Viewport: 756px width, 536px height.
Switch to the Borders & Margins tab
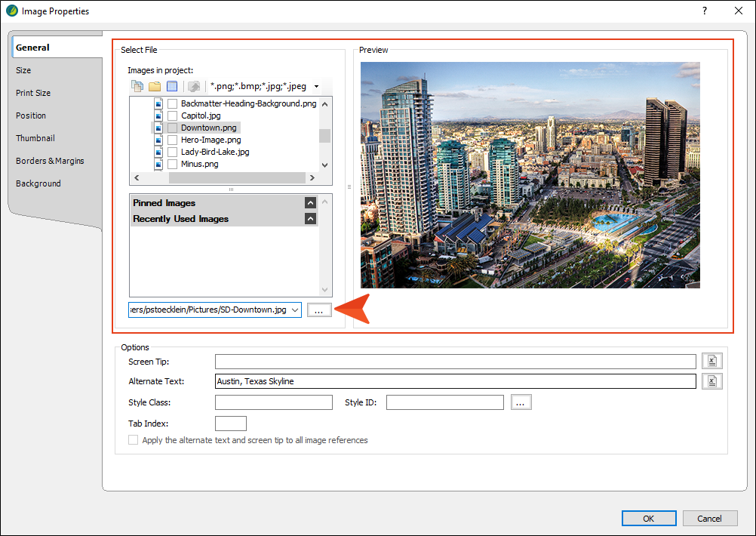click(x=50, y=161)
